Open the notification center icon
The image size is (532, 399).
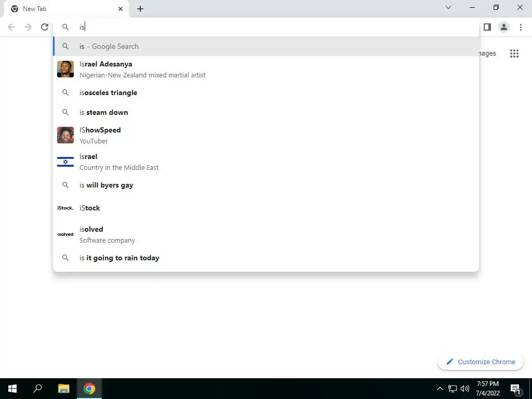(x=515, y=389)
